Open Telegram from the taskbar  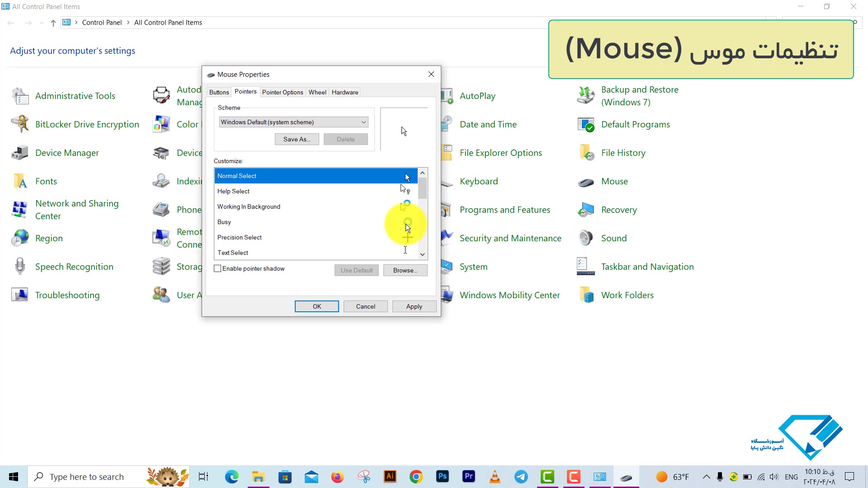coord(521,477)
